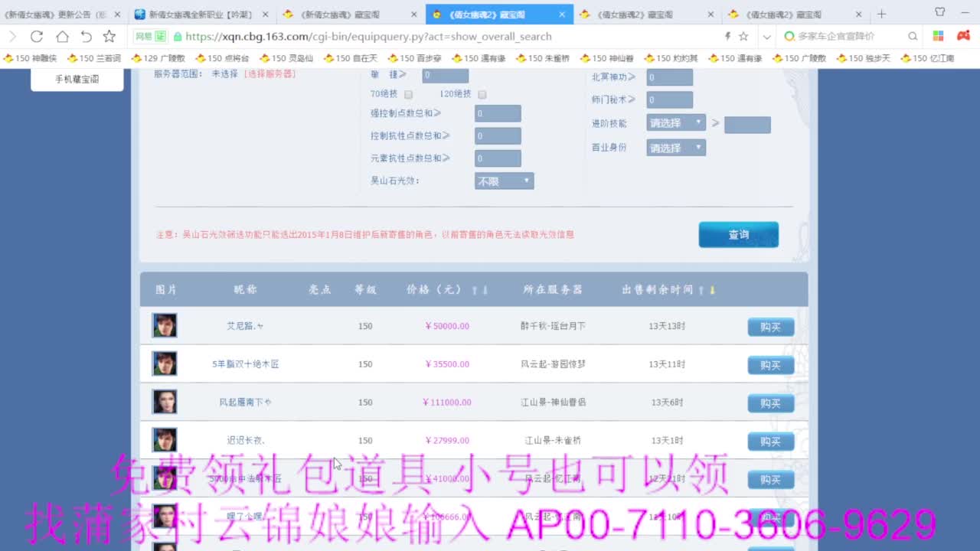Open the 百业身份 请选择 dropdown
Image resolution: width=980 pixels, height=551 pixels.
(675, 147)
